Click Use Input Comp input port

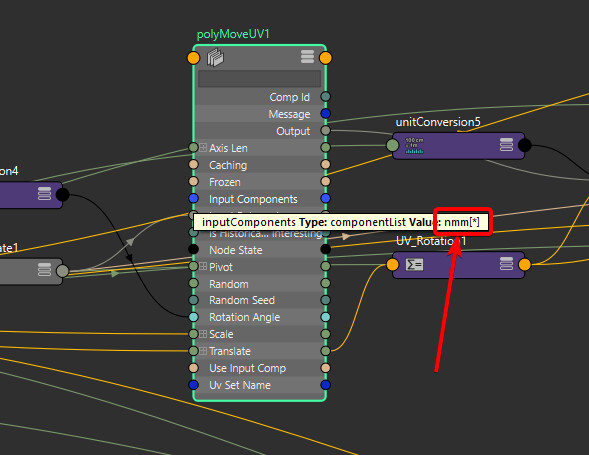coord(193,368)
